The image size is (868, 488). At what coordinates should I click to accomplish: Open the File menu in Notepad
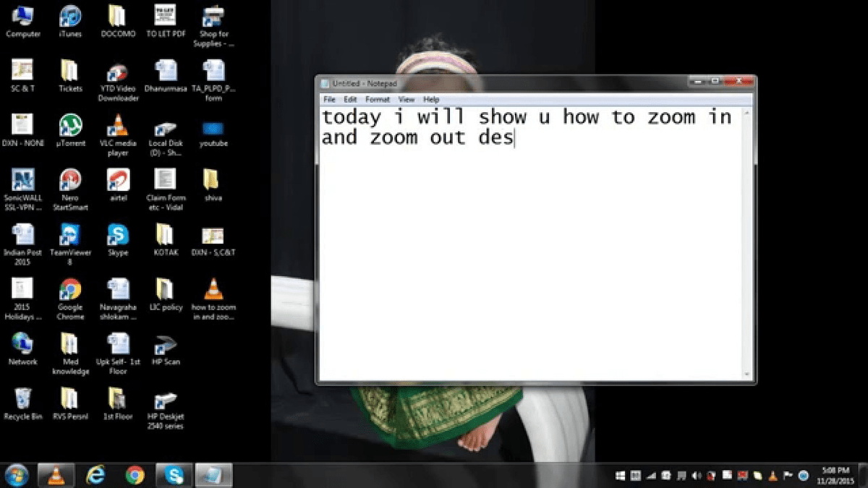[329, 99]
